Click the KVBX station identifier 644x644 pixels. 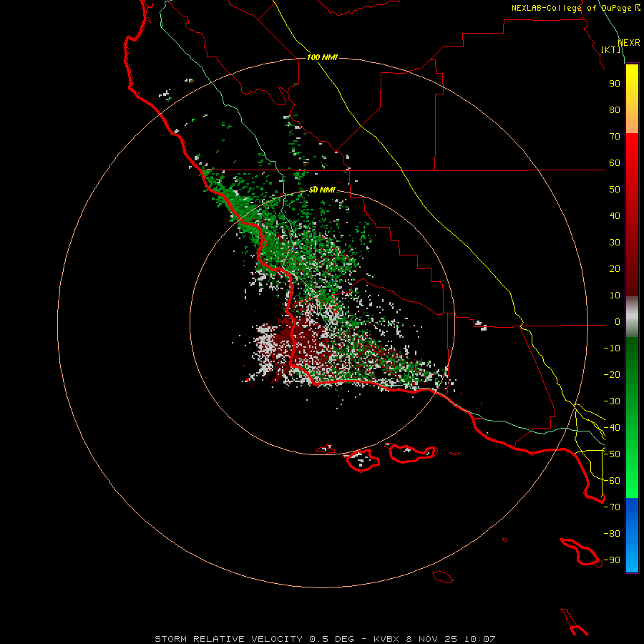point(386,639)
